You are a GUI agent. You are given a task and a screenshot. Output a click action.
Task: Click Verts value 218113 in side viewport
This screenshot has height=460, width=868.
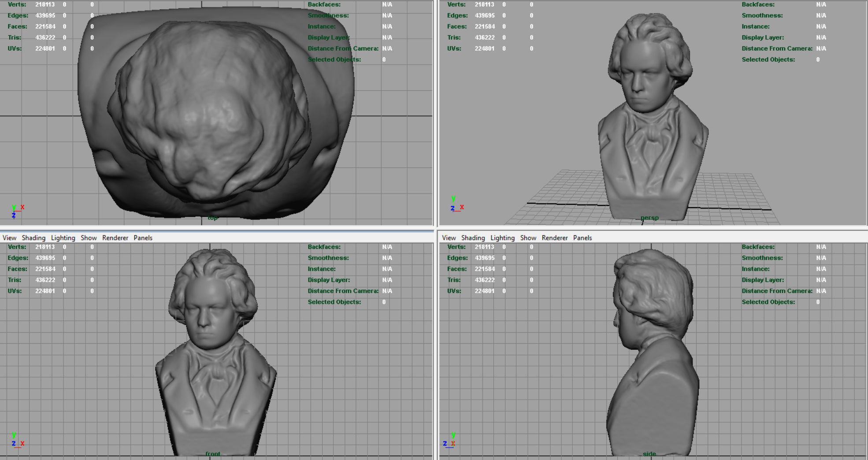(484, 247)
